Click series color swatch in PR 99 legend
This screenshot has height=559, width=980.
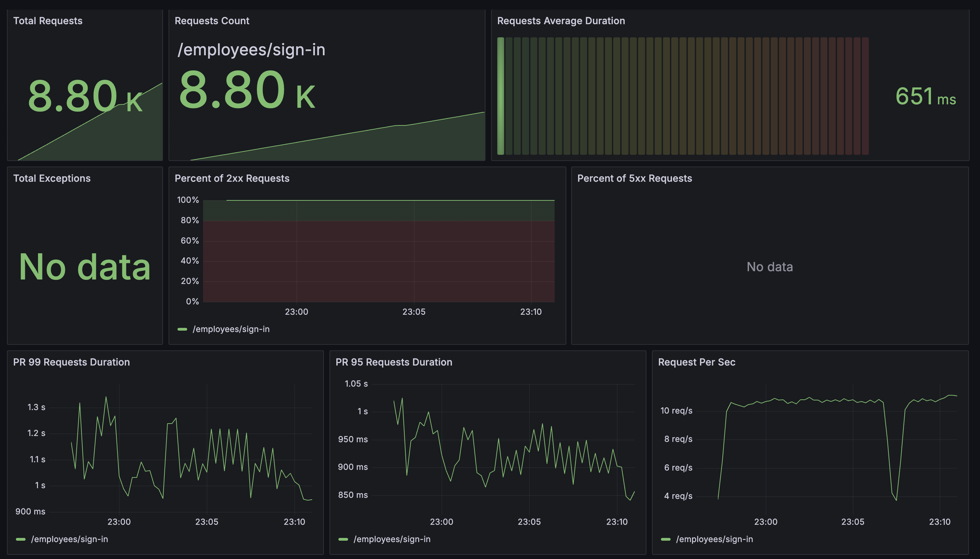pyautogui.click(x=21, y=539)
